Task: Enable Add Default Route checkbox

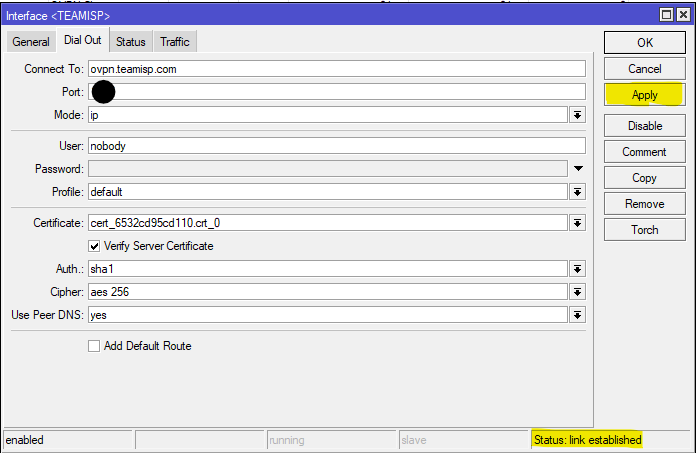Action: pyautogui.click(x=95, y=346)
